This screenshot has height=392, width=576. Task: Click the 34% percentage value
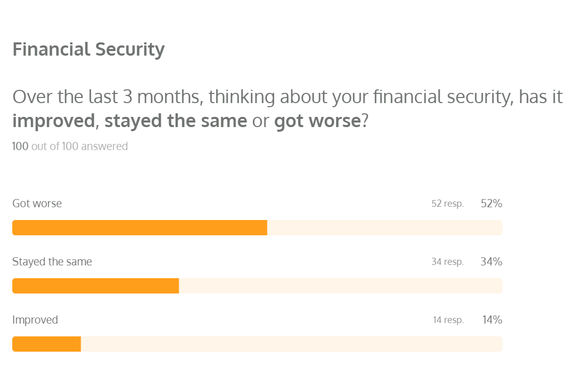tap(491, 262)
